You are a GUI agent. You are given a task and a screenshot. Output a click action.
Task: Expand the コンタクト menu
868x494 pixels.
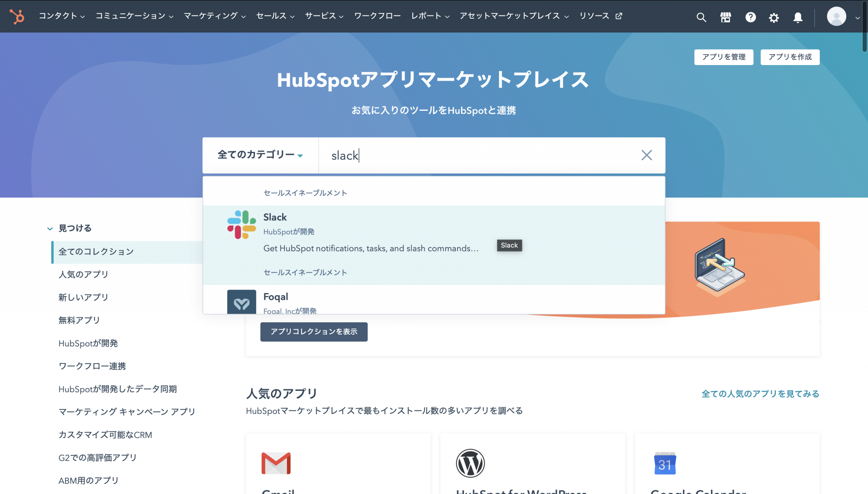click(x=62, y=16)
